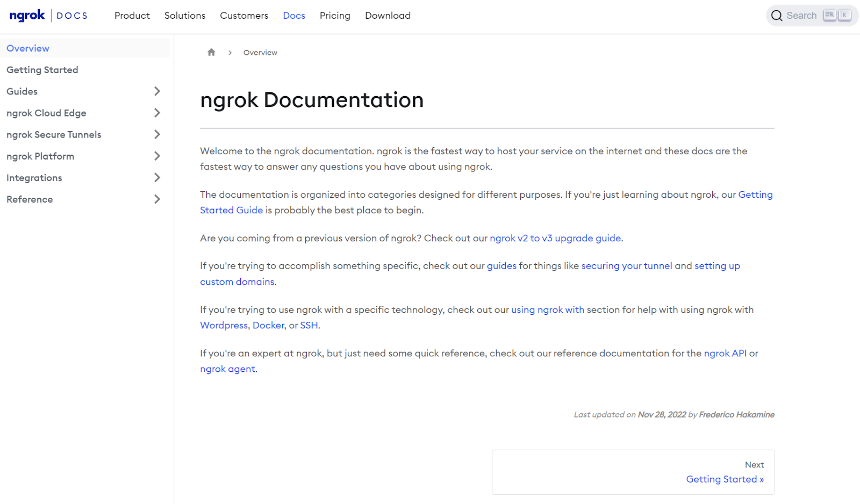Expand the ngrok Cloud Edge section
This screenshot has height=504, width=860.
point(157,113)
